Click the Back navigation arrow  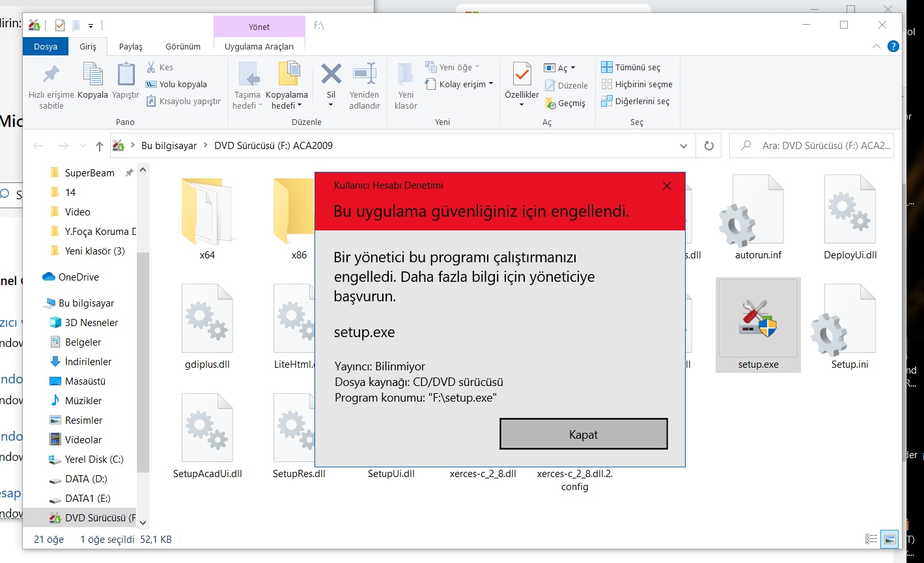coord(38,146)
